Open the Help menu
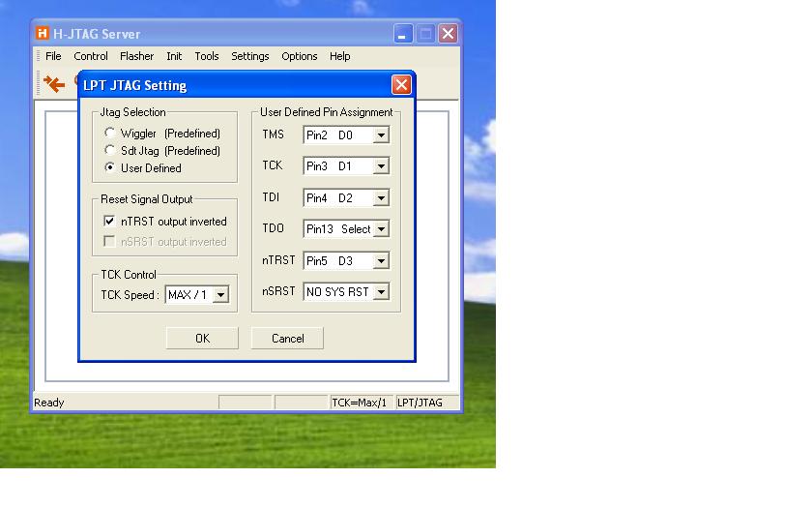Screen dimensions: 812x508 339,56
